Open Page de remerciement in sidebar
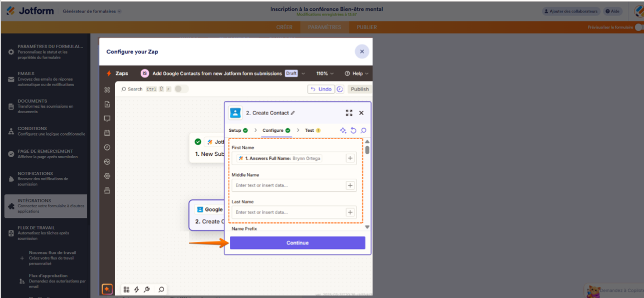Viewport: 644px width, 298px height. [46, 154]
